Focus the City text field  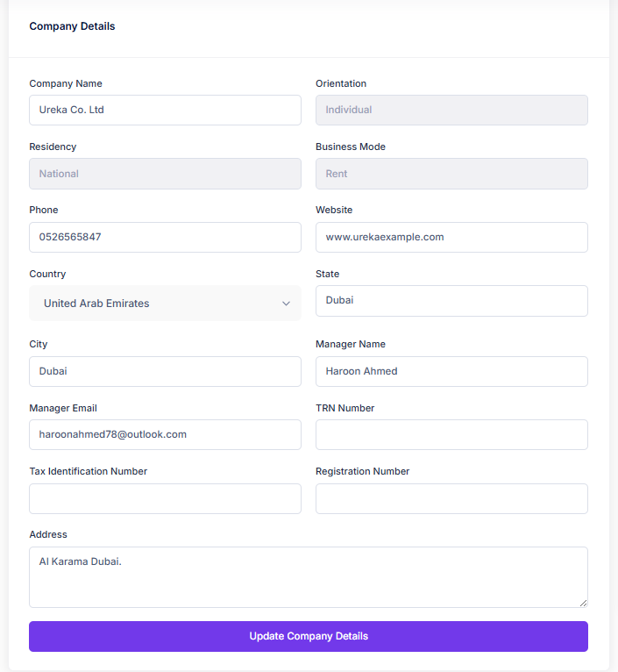165,371
